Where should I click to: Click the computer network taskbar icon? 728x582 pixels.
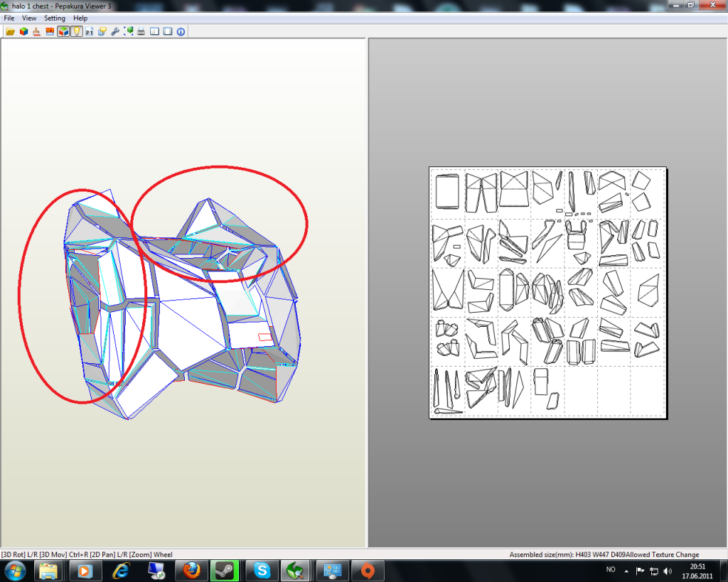(156, 571)
